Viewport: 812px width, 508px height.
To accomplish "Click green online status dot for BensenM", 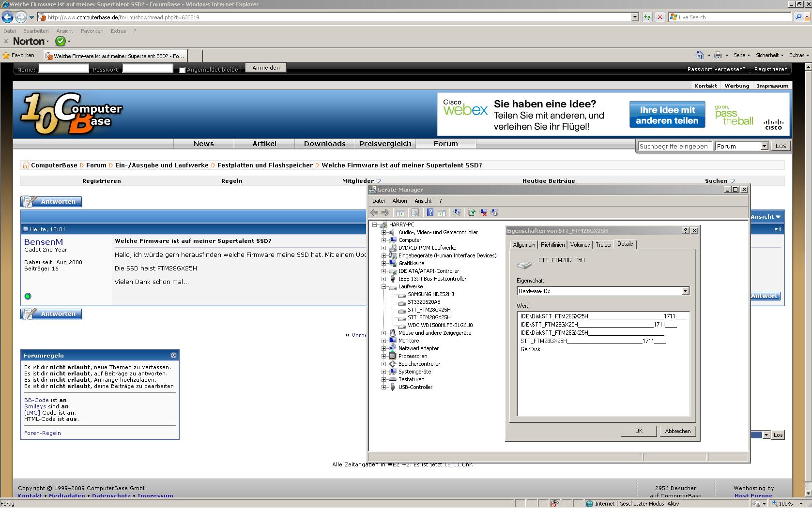I will [28, 296].
